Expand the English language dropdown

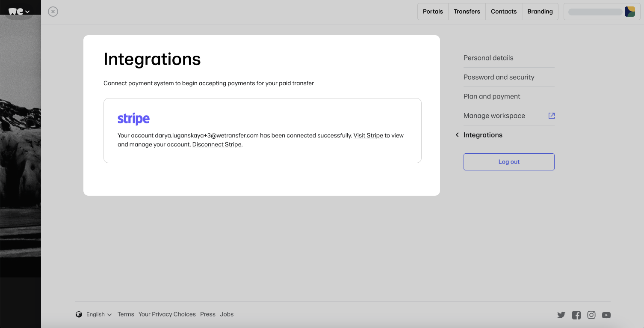[x=98, y=314]
